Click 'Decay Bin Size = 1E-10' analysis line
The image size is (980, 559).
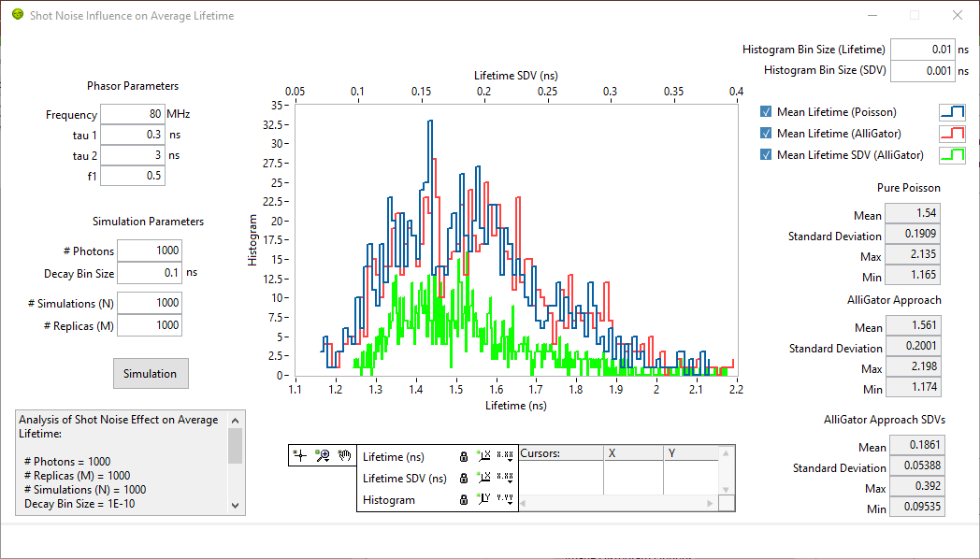(79, 504)
